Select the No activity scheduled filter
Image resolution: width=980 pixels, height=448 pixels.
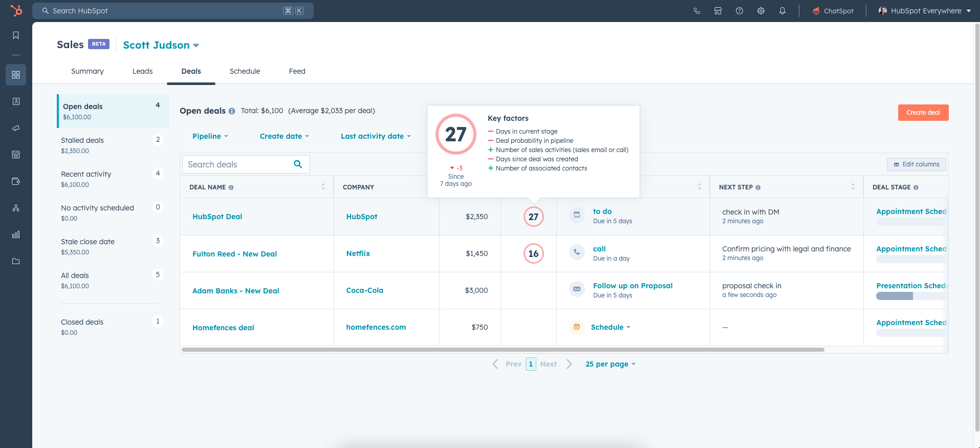[113, 212]
